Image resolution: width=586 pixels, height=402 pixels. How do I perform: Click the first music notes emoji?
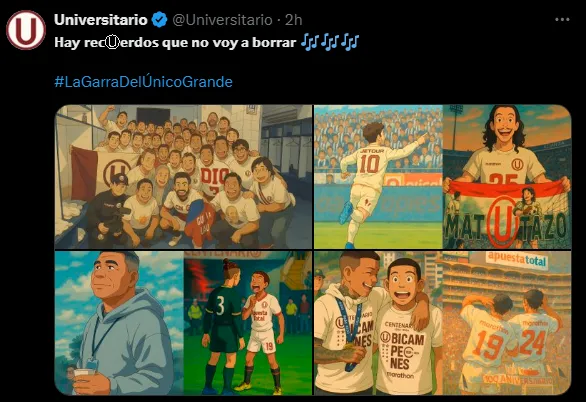pos(309,42)
